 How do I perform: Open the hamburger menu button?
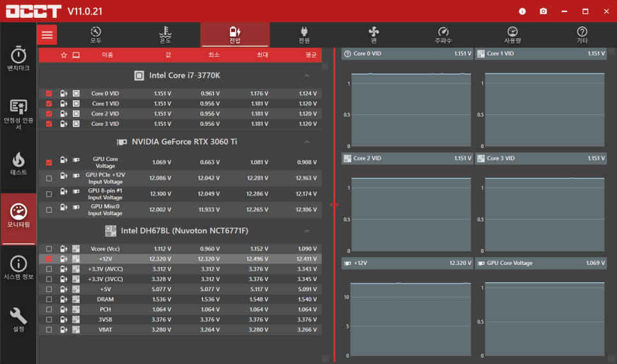[47, 34]
